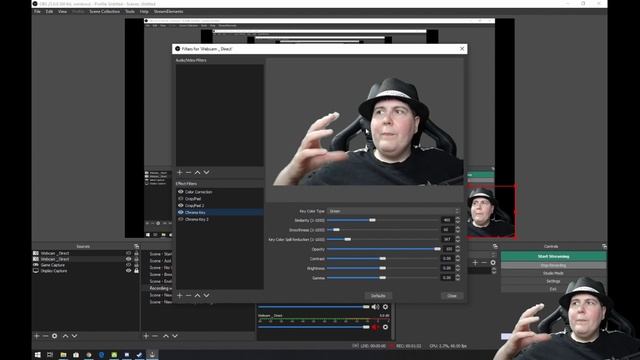640x360 pixels.
Task: Click Smoothness value spinner arrows
Action: coord(458,230)
